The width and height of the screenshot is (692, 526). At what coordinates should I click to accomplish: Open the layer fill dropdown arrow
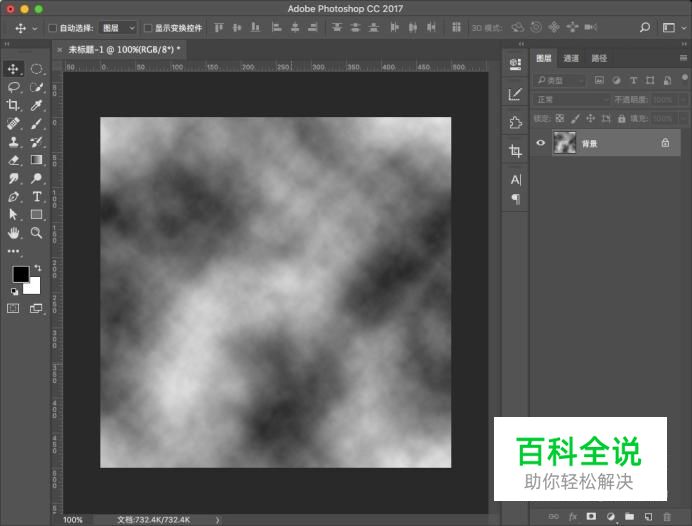point(683,119)
